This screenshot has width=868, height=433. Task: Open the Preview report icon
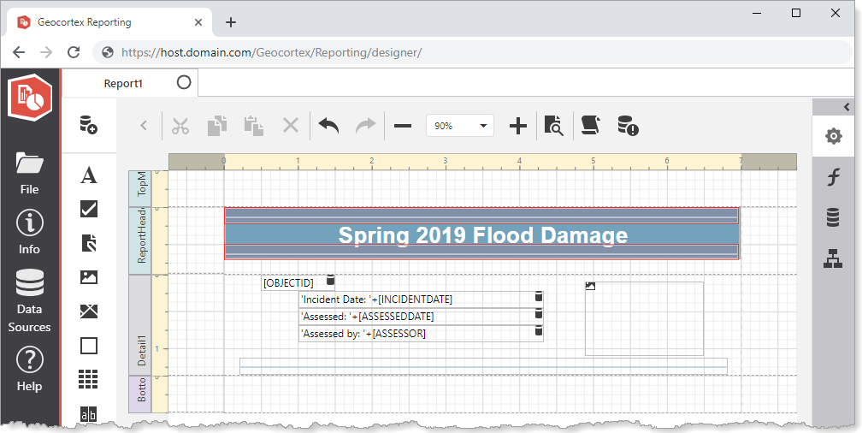tap(553, 126)
